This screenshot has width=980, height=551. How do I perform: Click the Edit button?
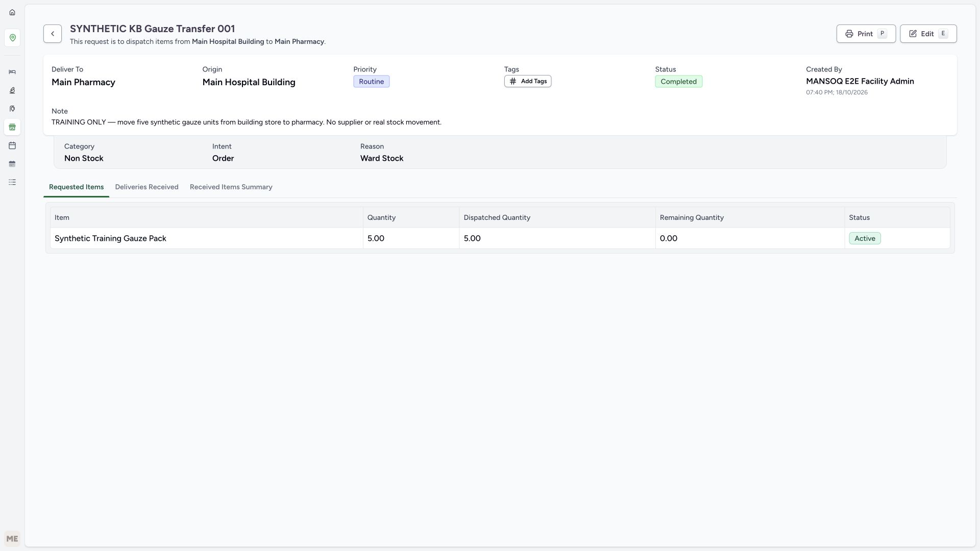click(928, 34)
